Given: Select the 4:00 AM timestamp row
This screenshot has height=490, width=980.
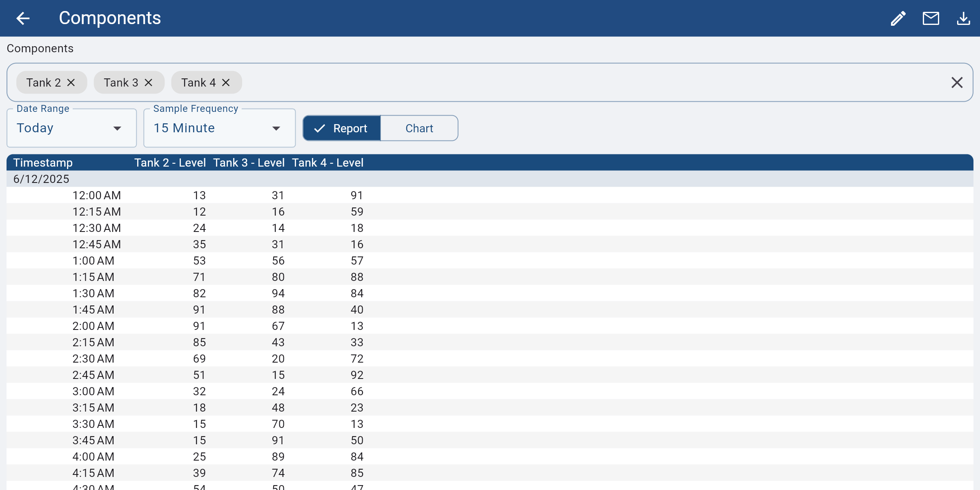Looking at the screenshot, I should tap(490, 457).
